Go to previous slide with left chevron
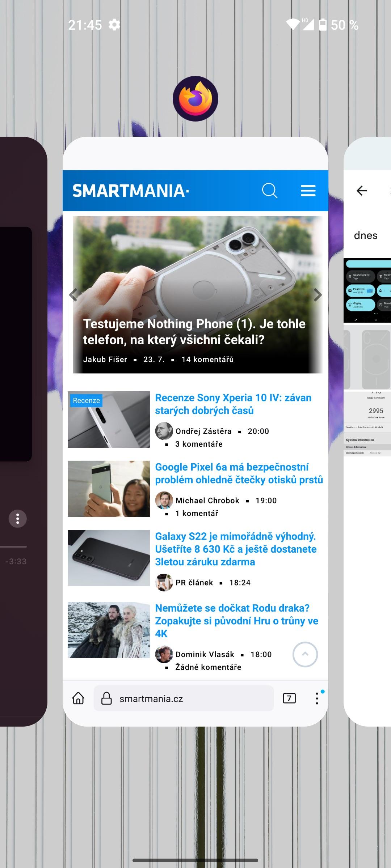 [73, 295]
